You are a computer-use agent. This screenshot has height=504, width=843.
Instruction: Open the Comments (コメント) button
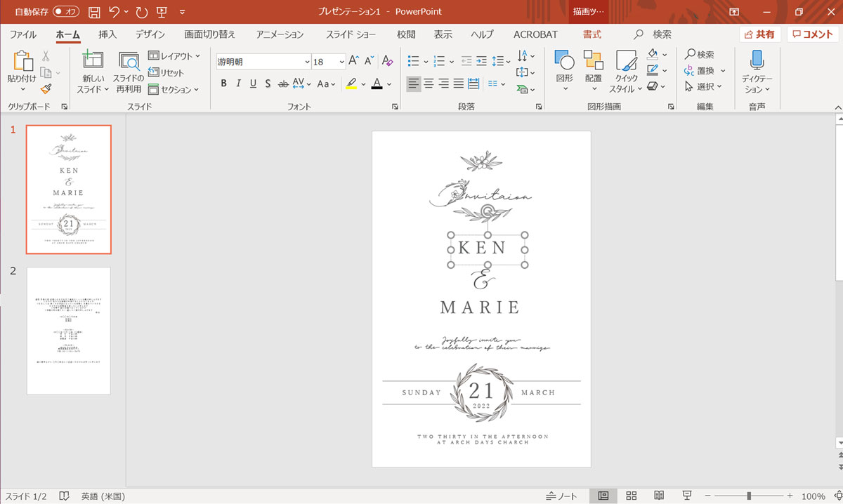[813, 34]
